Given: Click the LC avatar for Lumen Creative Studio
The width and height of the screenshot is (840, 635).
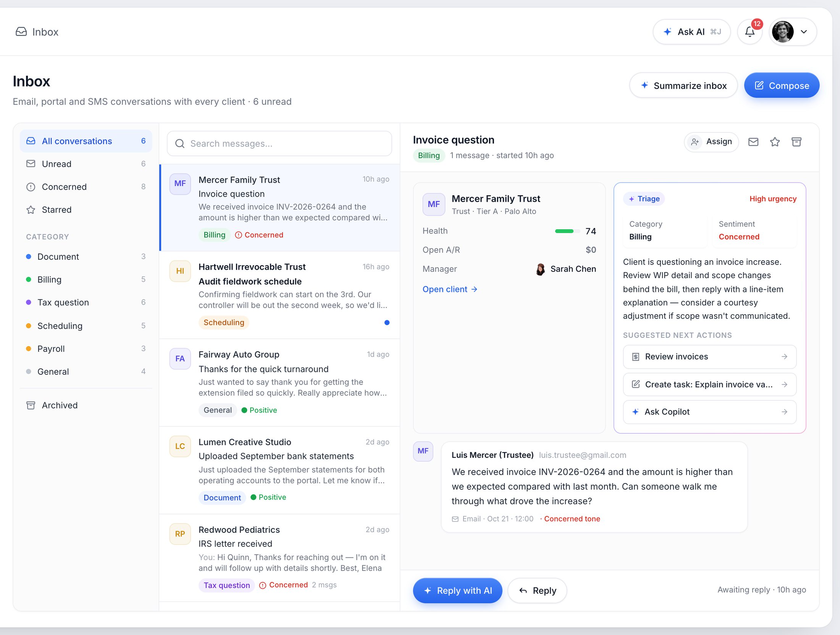Looking at the screenshot, I should [x=180, y=446].
